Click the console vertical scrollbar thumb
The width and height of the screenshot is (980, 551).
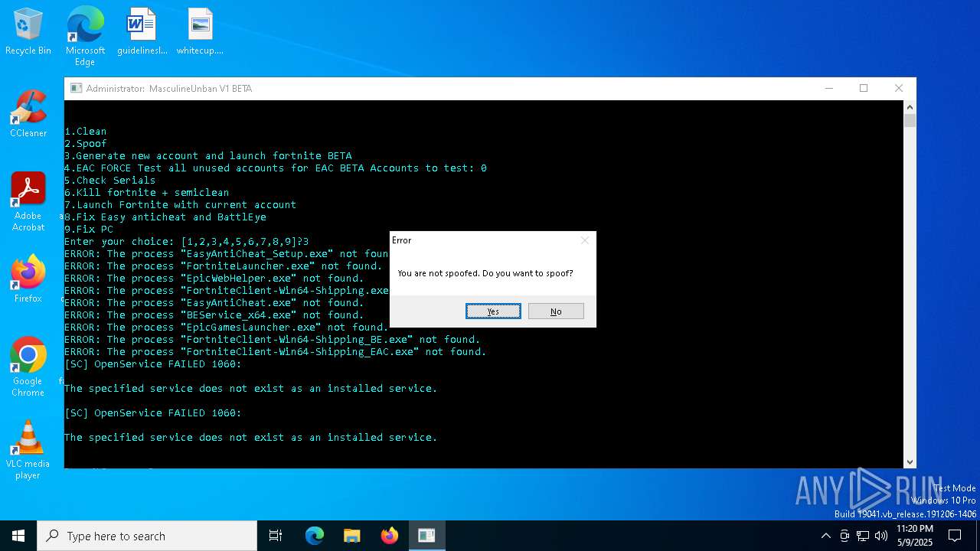[910, 120]
